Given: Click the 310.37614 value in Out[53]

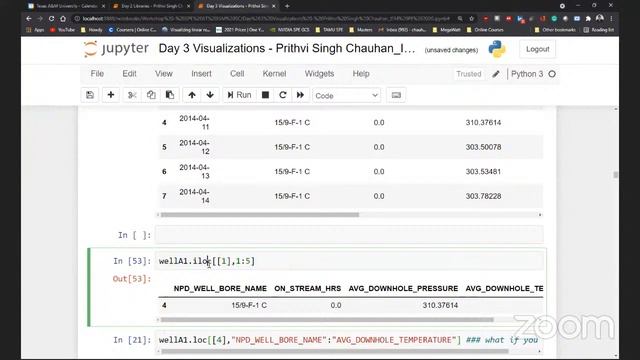Looking at the screenshot, I should coord(440,305).
